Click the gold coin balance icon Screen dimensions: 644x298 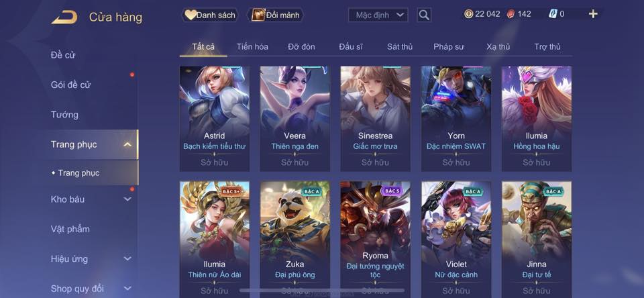coord(469,14)
